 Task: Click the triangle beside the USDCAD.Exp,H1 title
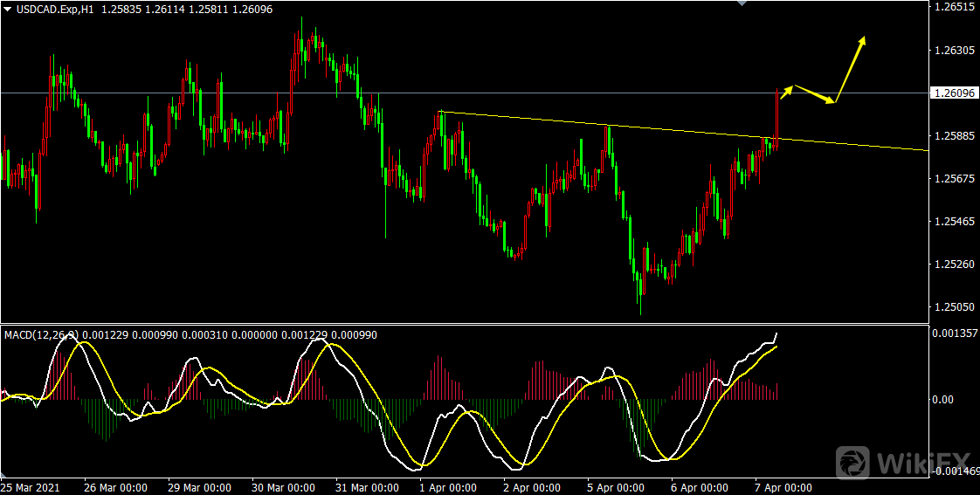[x=8, y=8]
